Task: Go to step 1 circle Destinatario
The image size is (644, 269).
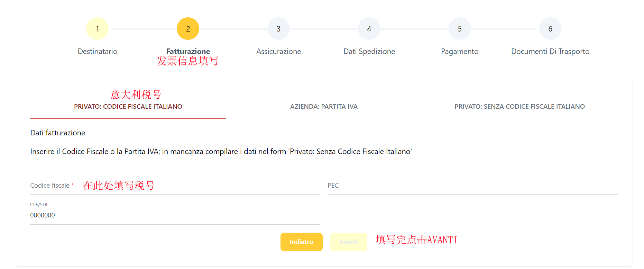Action: click(97, 29)
